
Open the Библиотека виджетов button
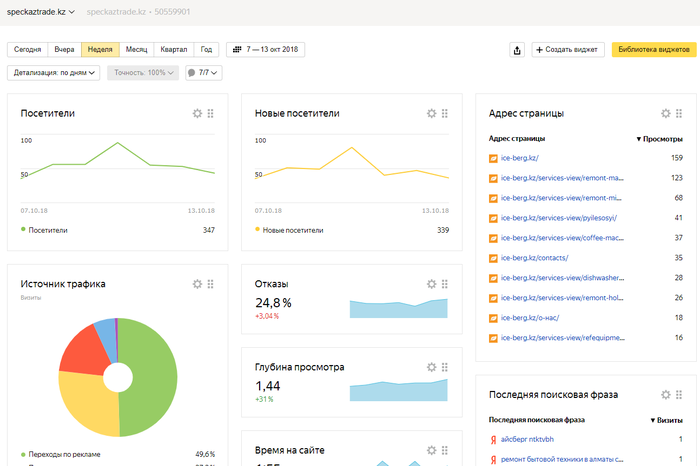tap(653, 49)
